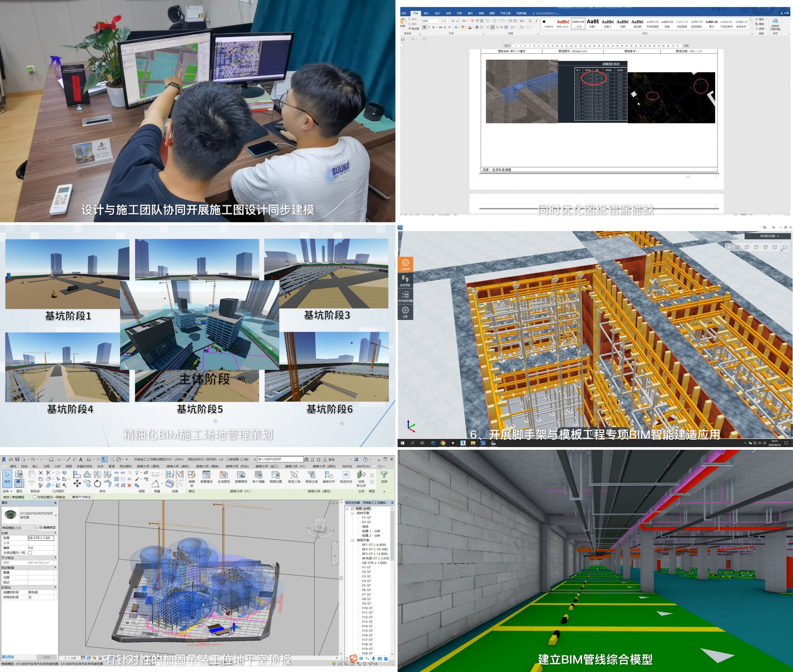
Task: Switch to Word 插入 ribbon tab
Action: pos(426,13)
